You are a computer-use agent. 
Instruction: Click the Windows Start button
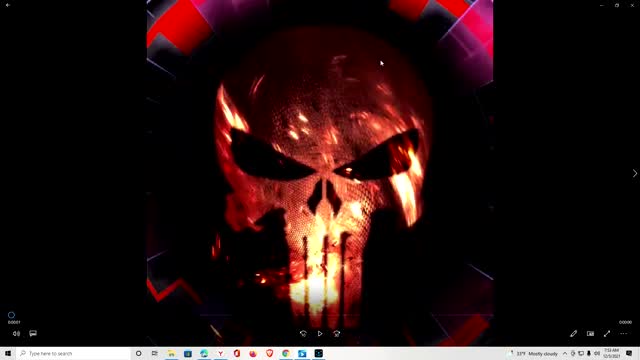(x=8, y=353)
